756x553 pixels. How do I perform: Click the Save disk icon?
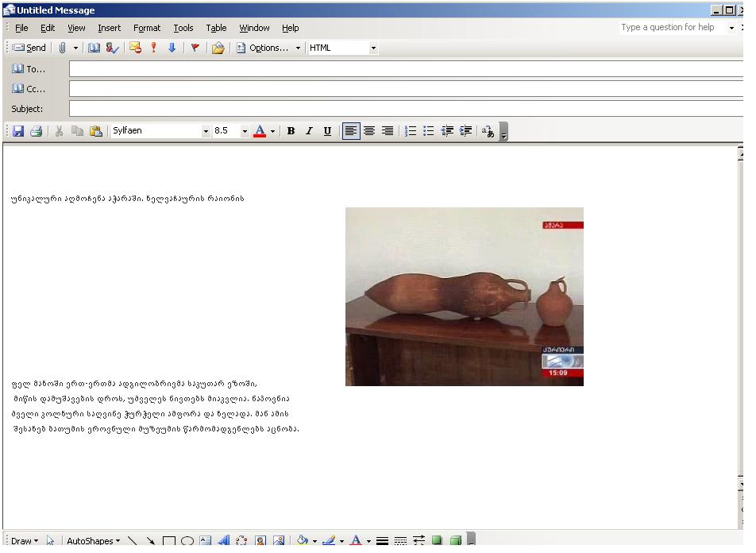[17, 131]
